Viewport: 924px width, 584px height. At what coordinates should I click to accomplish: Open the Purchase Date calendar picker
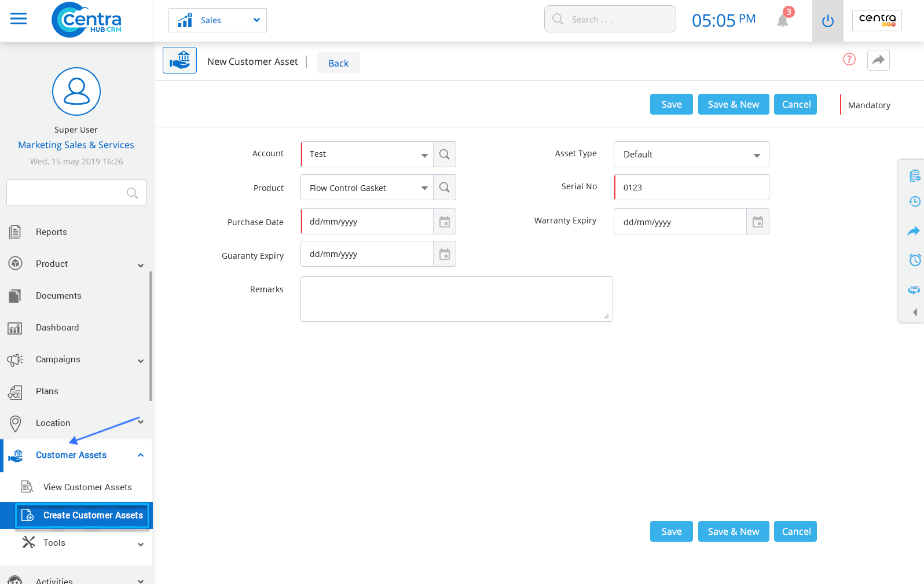445,222
